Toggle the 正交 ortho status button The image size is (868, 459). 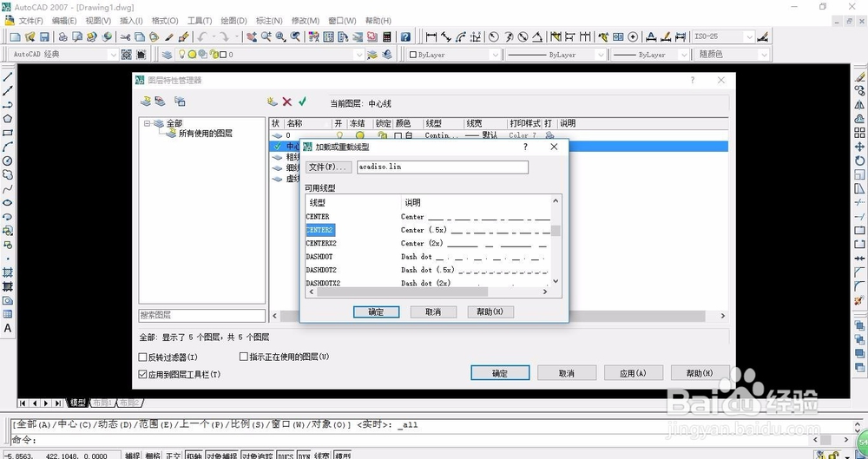pyautogui.click(x=174, y=456)
